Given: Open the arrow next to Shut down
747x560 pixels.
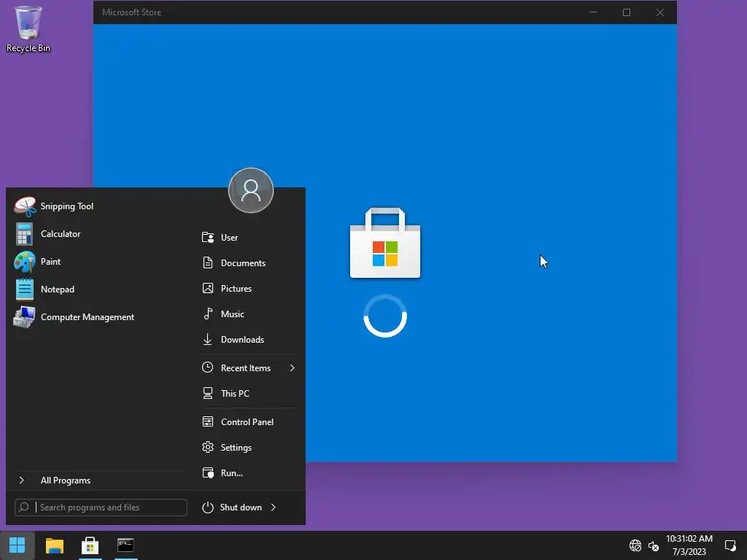Looking at the screenshot, I should click(274, 507).
